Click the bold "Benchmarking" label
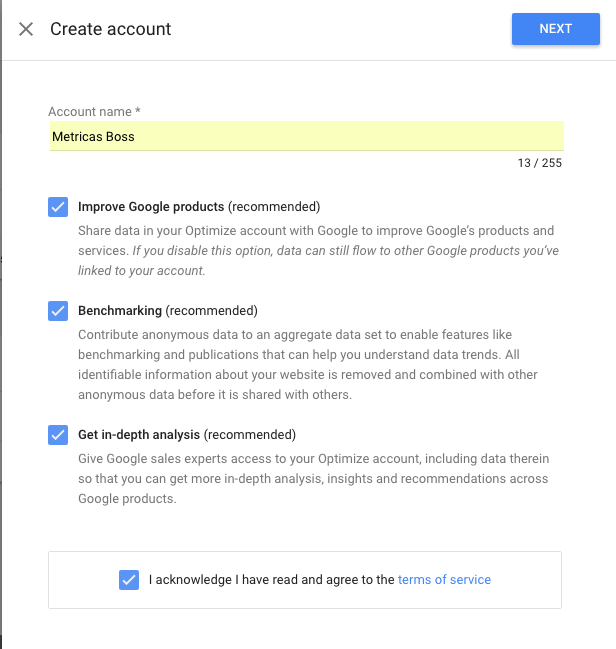Viewport: 616px width, 649px height. click(x=120, y=311)
